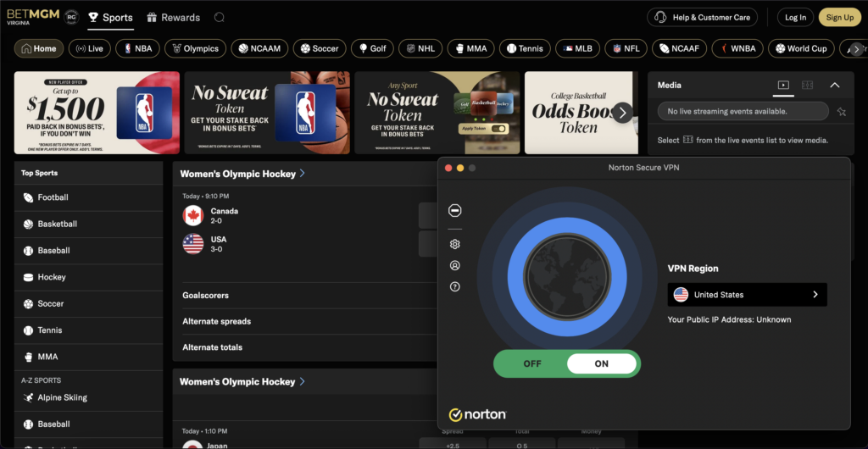This screenshot has height=449, width=868.
Task: Click the football icon in Top Sports
Action: [28, 198]
